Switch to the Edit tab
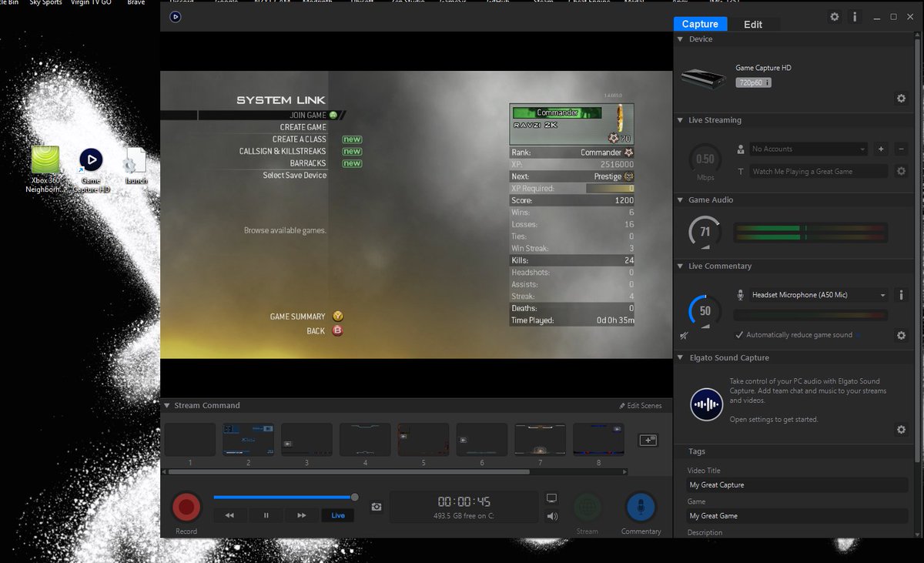Viewport: 924px width, 563px height. (x=753, y=24)
